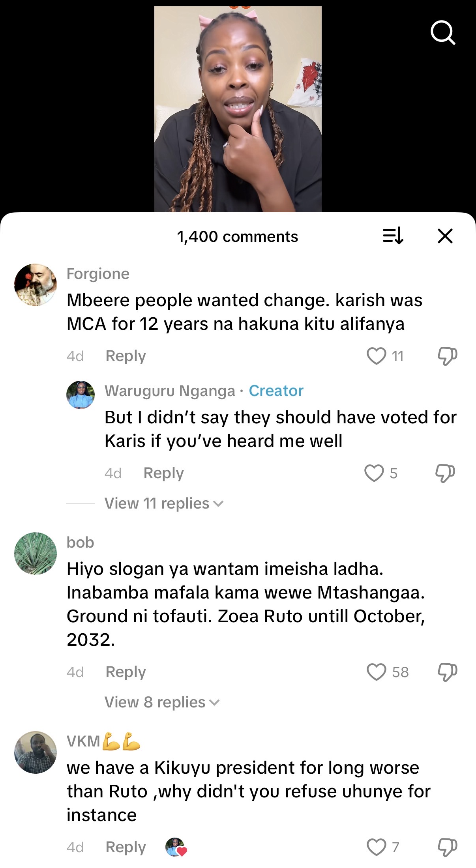Open bob's plant profile avatar

coord(36,554)
